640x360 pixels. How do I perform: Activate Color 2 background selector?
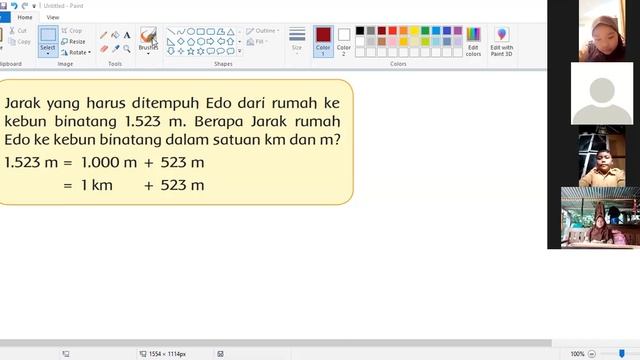pos(344,41)
